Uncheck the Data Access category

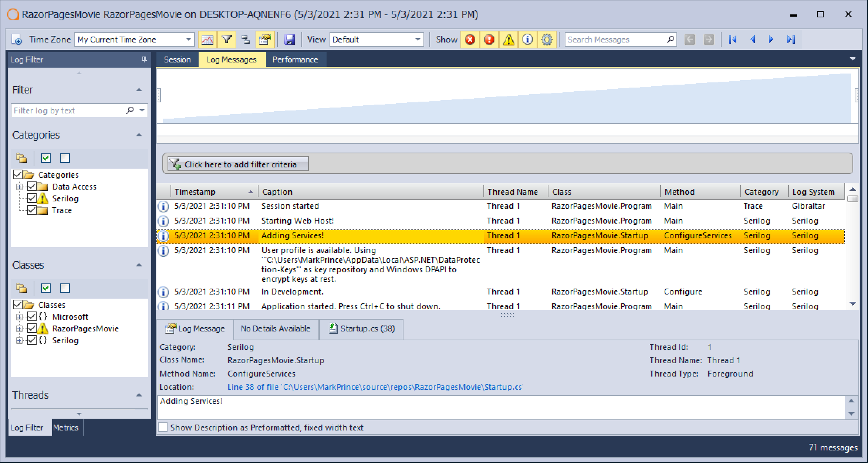pos(32,186)
